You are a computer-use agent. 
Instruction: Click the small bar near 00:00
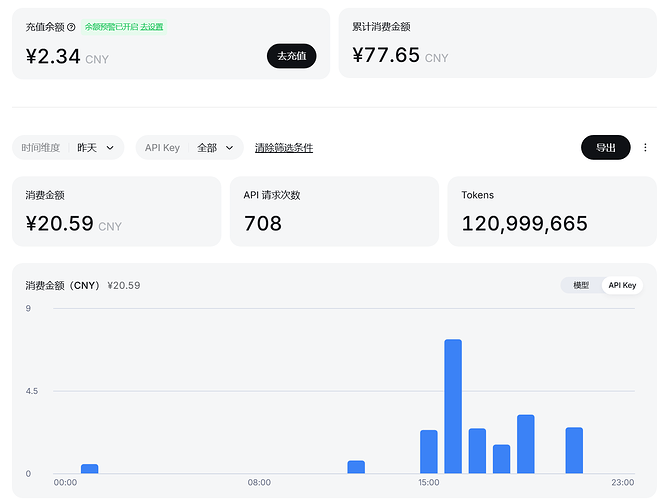(x=90, y=469)
